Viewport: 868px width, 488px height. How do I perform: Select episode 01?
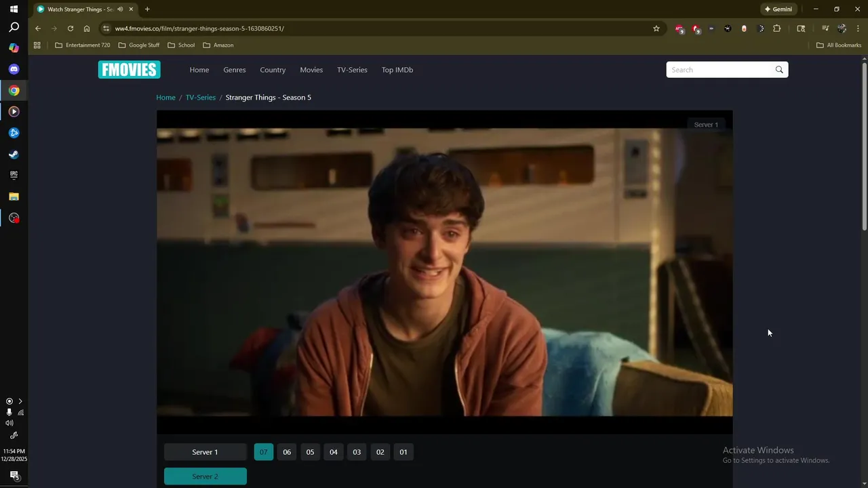pos(403,452)
